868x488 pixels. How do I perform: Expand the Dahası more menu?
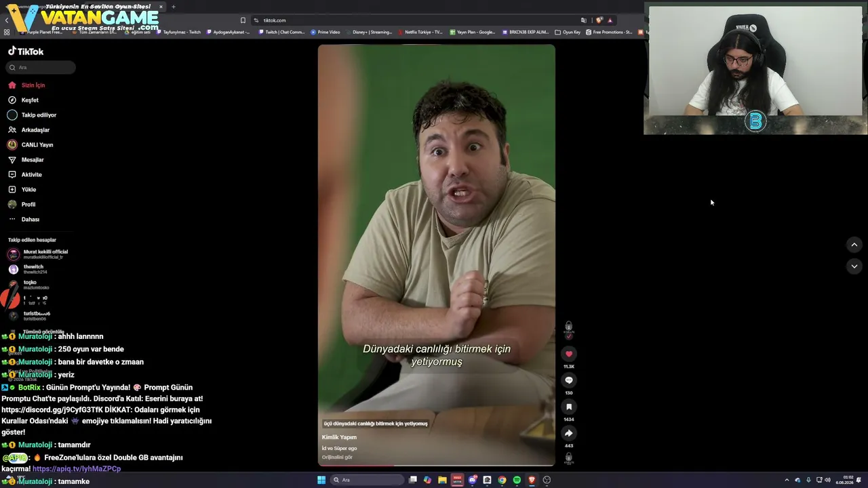pyautogui.click(x=24, y=220)
